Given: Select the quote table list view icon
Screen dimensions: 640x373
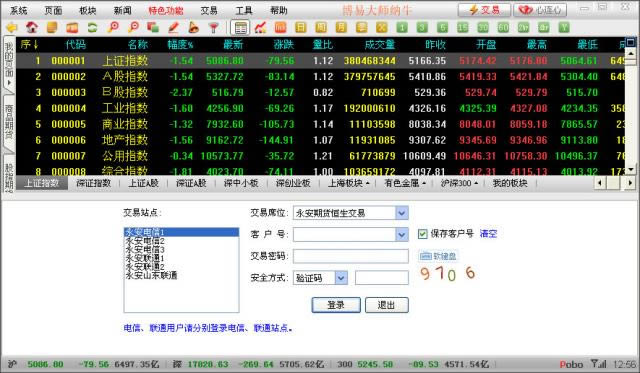Looking at the screenshot, I should 240,27.
